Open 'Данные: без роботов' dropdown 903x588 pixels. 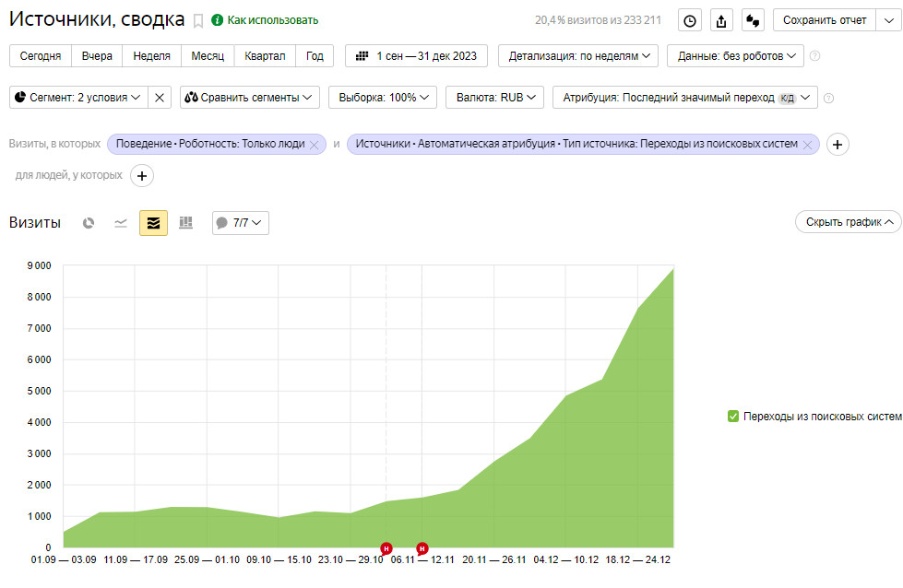point(735,56)
